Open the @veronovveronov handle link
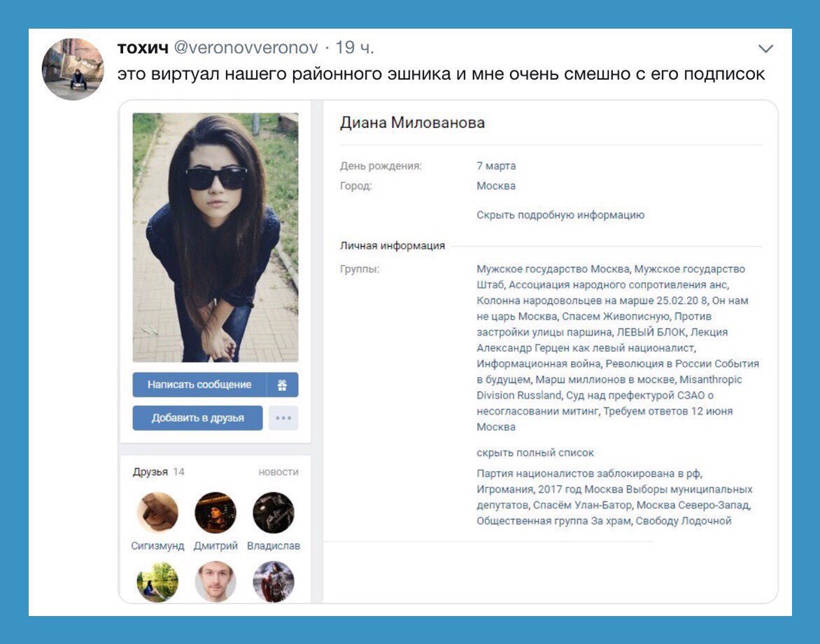Viewport: 820px width, 644px height. (246, 48)
